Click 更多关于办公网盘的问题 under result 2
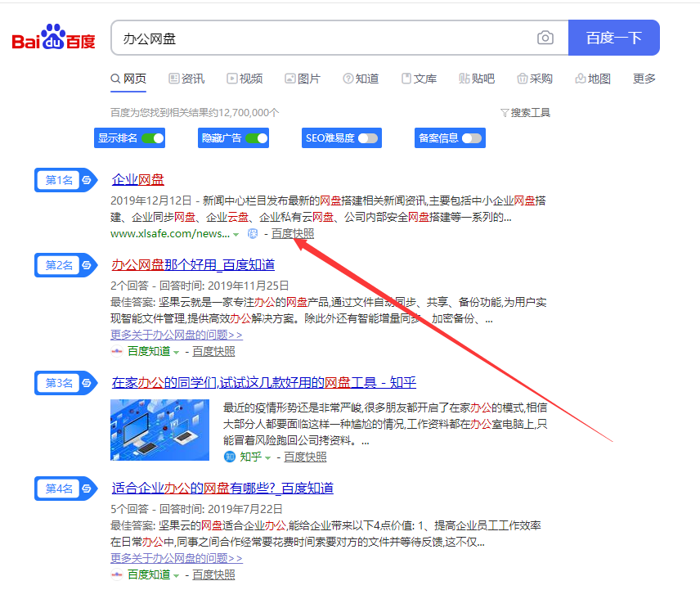The image size is (700, 590). point(177,335)
